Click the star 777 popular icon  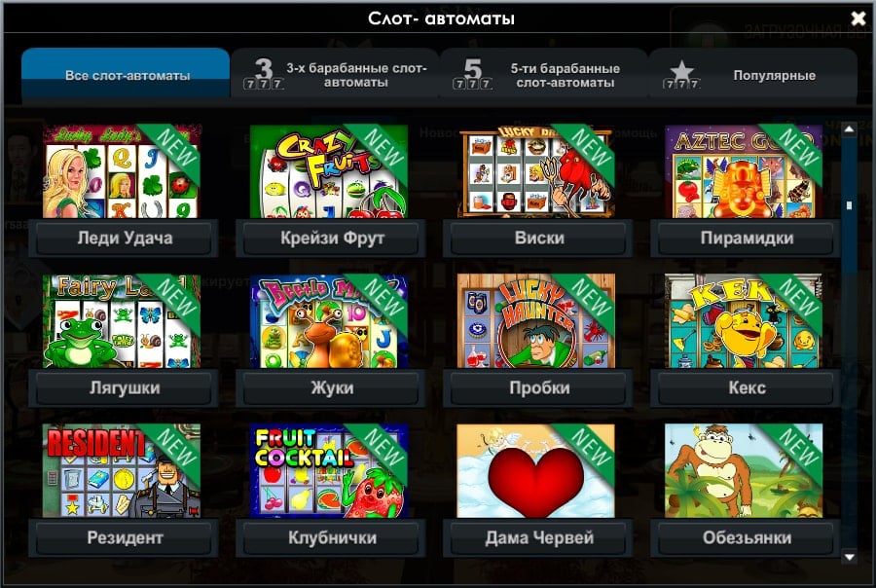pyautogui.click(x=681, y=75)
